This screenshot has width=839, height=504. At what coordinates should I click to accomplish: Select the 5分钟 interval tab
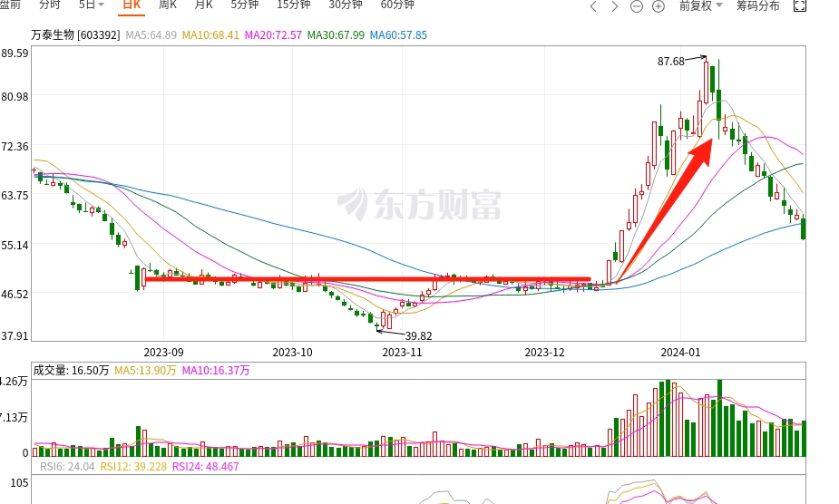point(245,5)
